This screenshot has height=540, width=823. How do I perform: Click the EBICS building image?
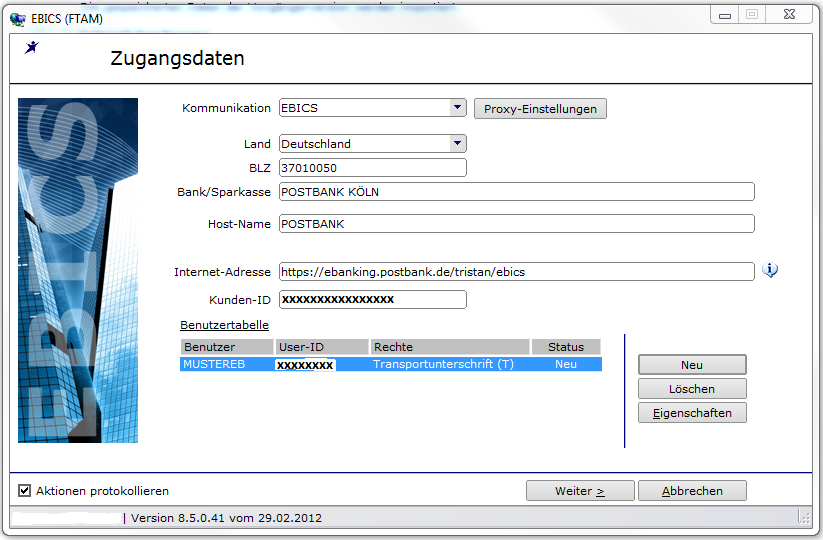pyautogui.click(x=78, y=270)
